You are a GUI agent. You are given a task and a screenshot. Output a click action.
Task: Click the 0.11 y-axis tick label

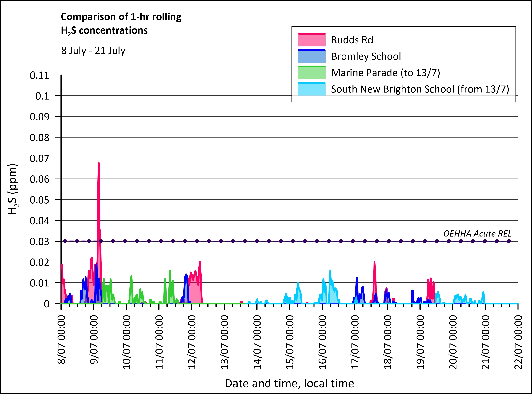(40, 75)
